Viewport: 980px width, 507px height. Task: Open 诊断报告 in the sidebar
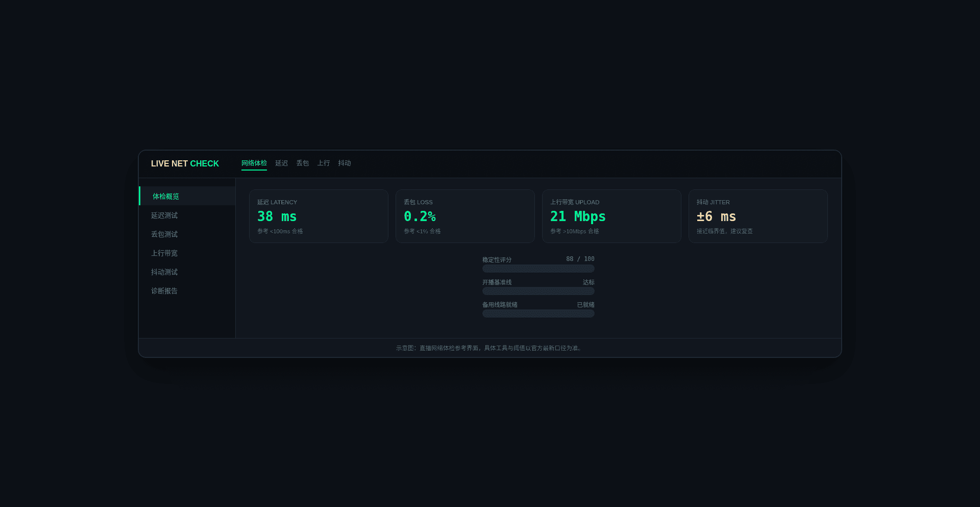coord(187,291)
